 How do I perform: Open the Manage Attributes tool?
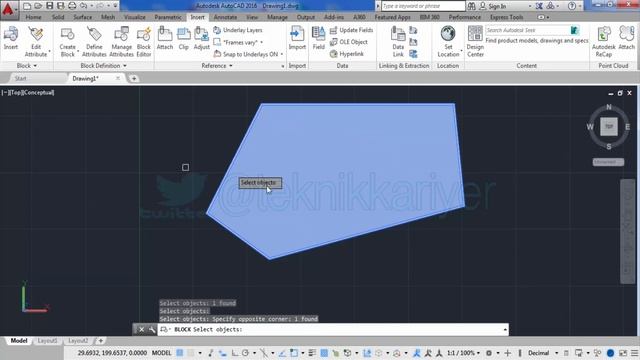tap(122, 42)
